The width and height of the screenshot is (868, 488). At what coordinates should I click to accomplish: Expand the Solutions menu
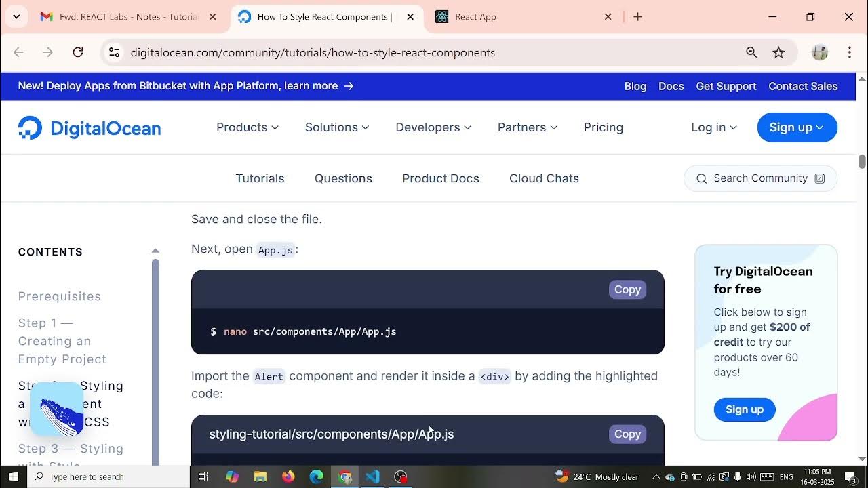point(337,127)
